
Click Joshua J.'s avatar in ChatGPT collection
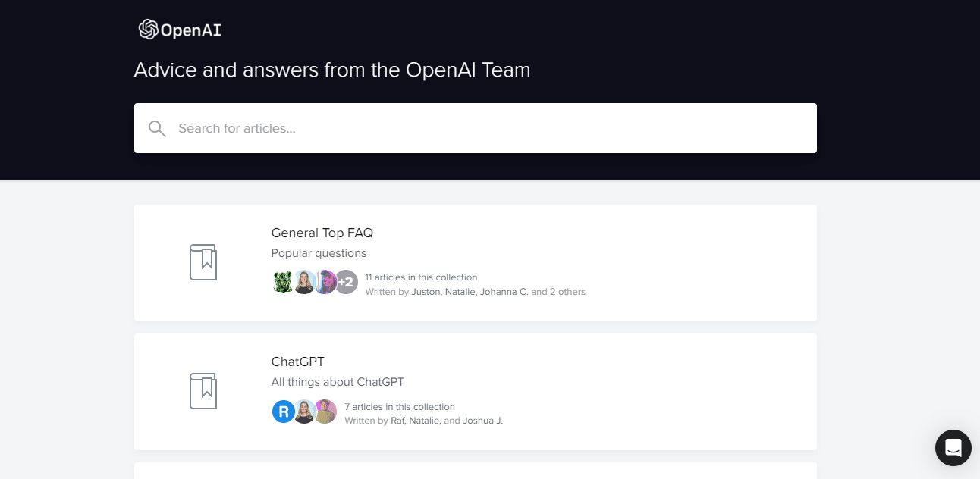point(325,412)
